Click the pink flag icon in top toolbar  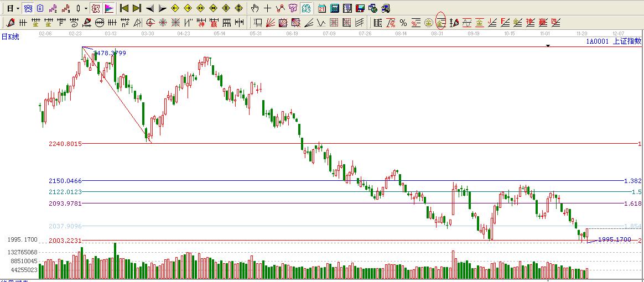(108, 8)
